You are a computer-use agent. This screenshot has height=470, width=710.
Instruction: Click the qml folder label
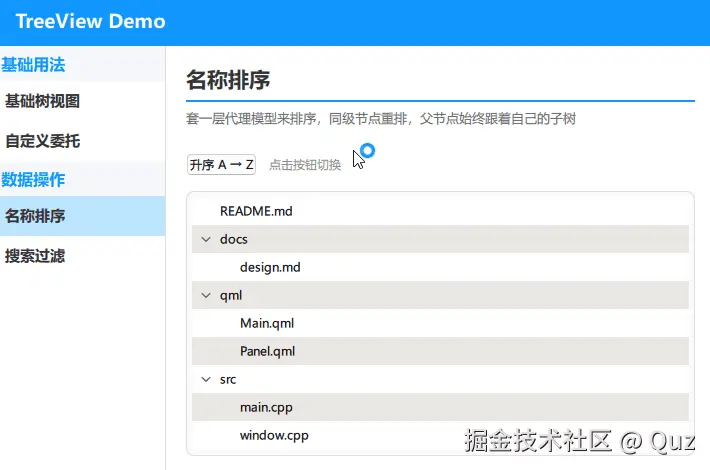231,296
